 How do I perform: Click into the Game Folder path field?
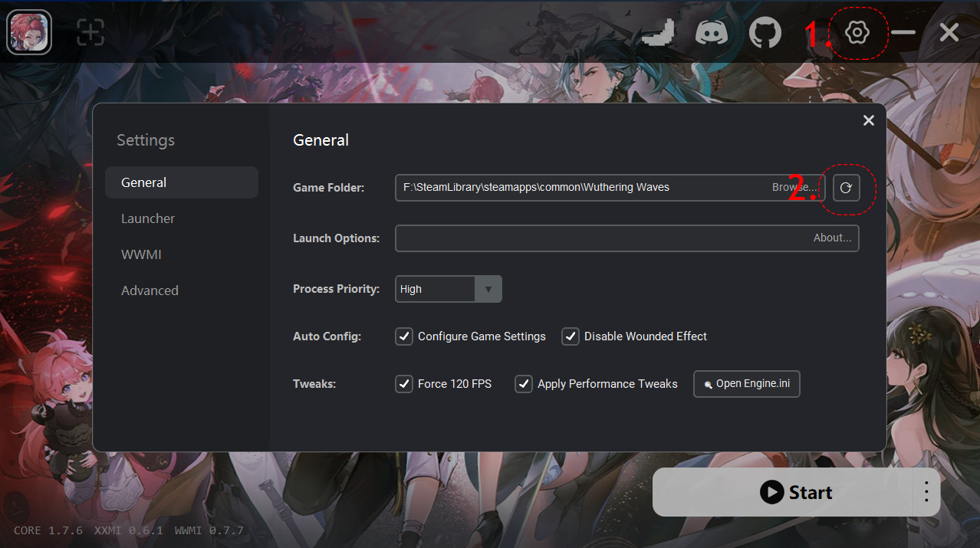(x=610, y=187)
